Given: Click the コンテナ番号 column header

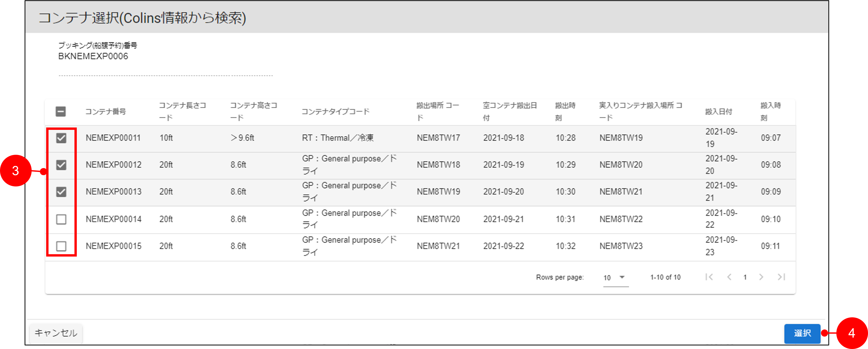Looking at the screenshot, I should click(x=106, y=112).
